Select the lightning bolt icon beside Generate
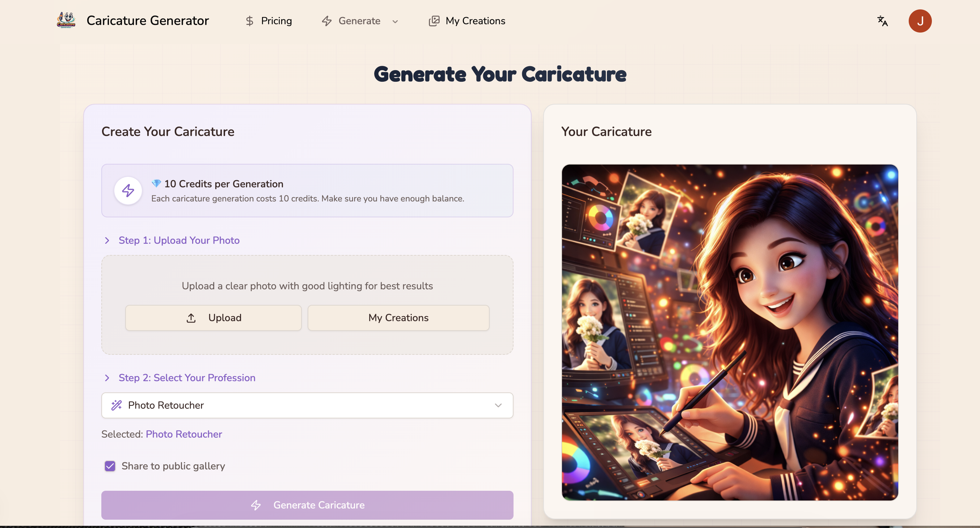The image size is (980, 528). point(327,21)
